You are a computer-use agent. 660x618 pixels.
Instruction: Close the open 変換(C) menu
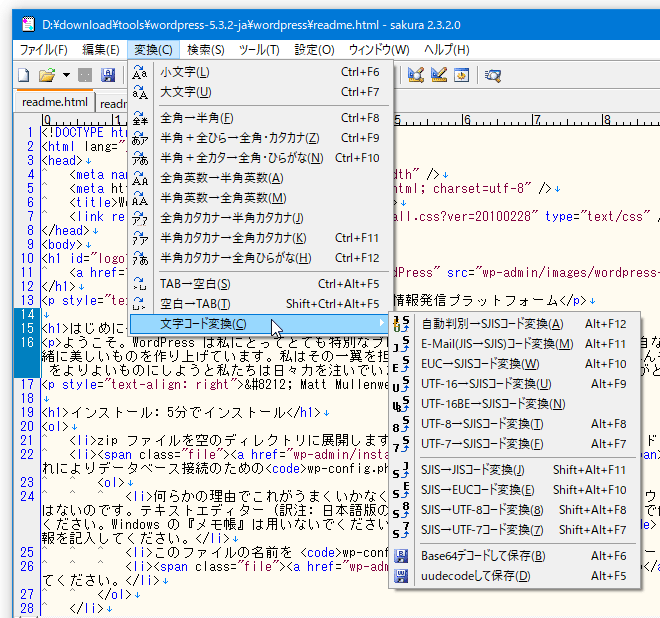tap(153, 50)
